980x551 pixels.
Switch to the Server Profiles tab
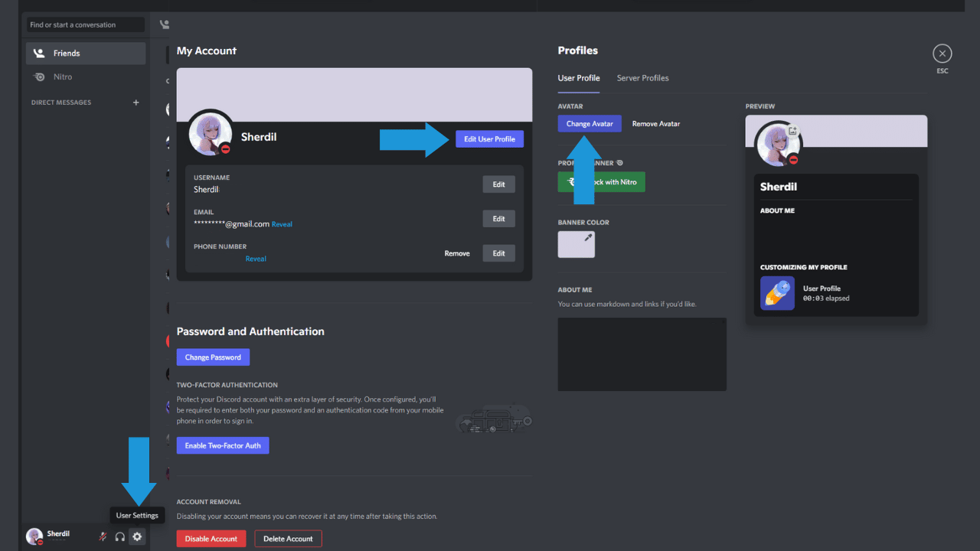click(642, 77)
